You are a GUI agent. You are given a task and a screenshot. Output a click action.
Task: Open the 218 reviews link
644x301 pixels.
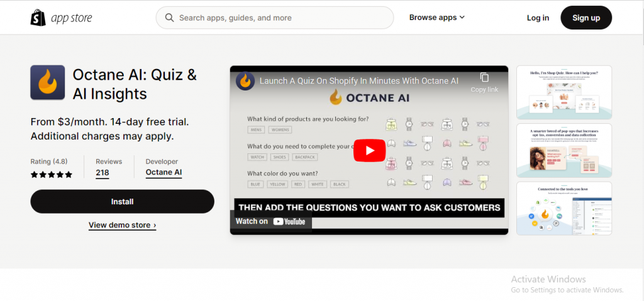103,173
